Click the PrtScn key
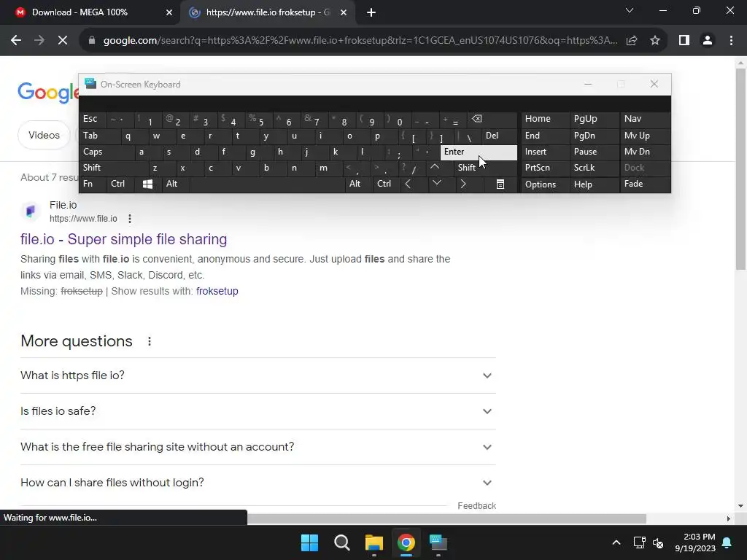747x560 pixels. (x=544, y=168)
